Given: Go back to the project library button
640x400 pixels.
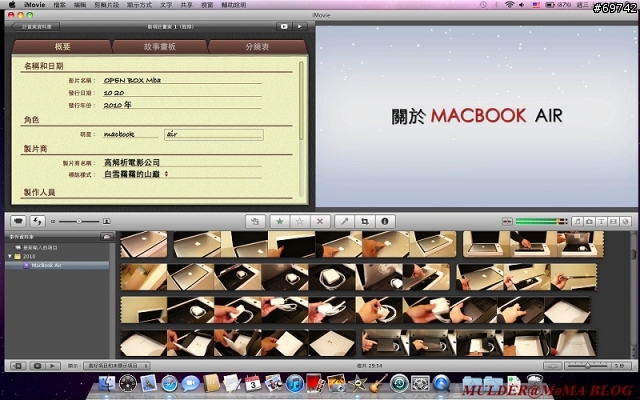Looking at the screenshot, I should [36, 27].
